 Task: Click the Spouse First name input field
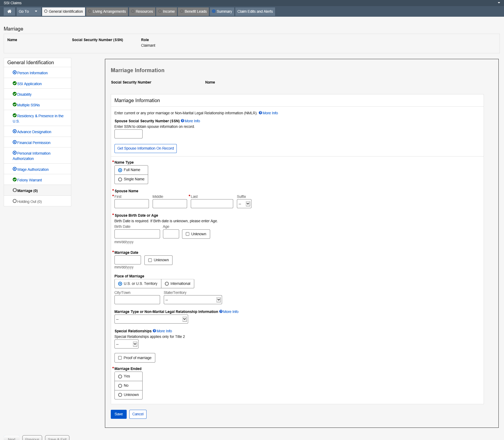131,204
